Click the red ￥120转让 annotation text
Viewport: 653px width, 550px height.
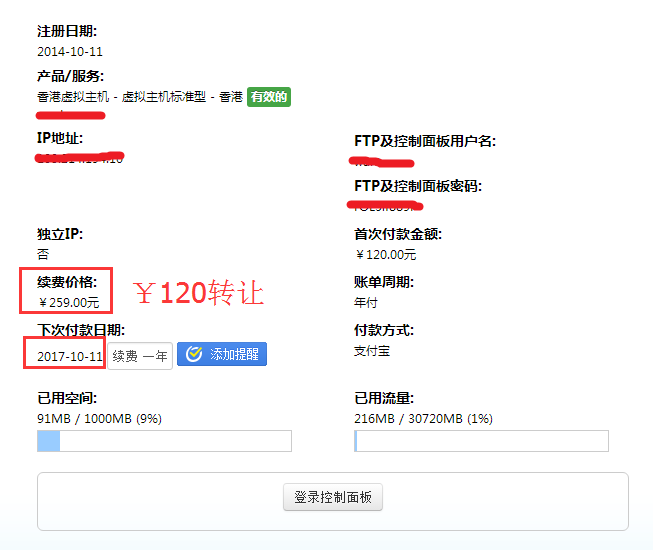click(x=199, y=293)
